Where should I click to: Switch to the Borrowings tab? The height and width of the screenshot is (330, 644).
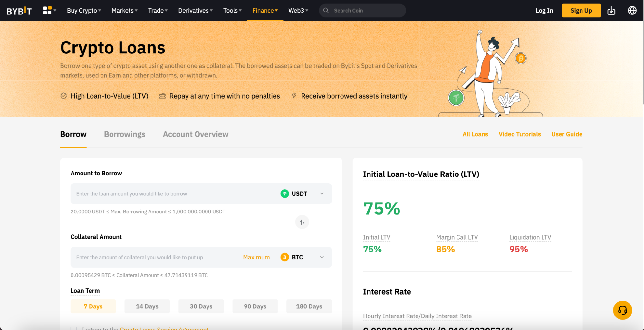tap(124, 134)
